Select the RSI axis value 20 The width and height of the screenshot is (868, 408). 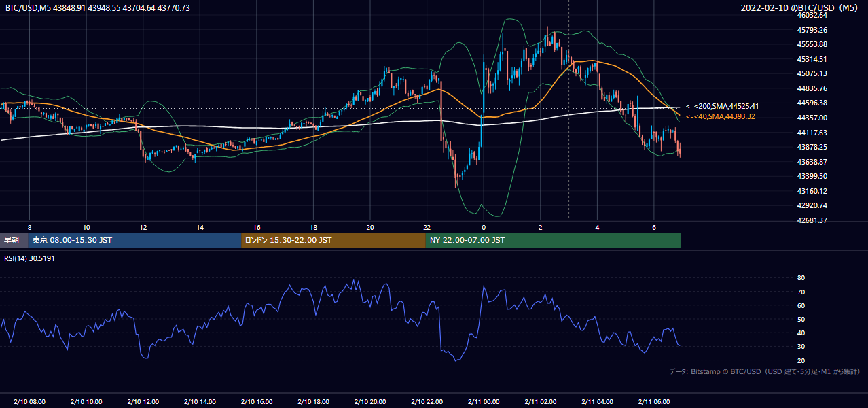tap(801, 360)
